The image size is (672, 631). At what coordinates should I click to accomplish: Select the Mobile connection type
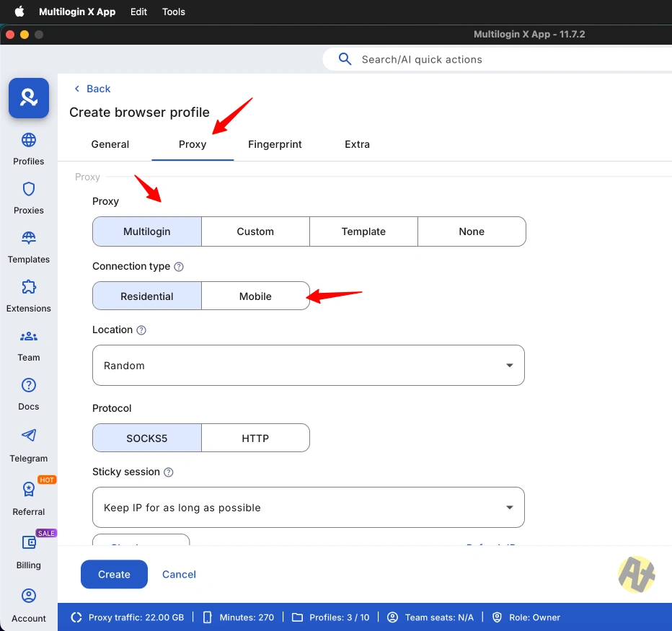(x=255, y=296)
